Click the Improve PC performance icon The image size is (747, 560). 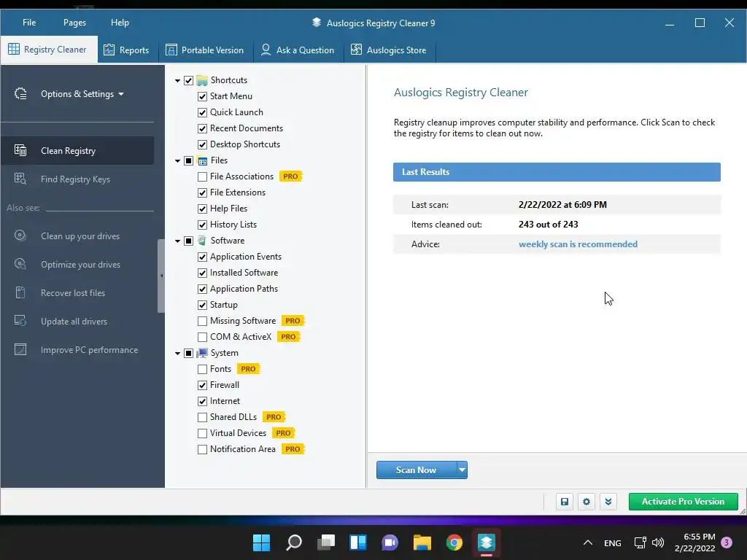click(20, 349)
